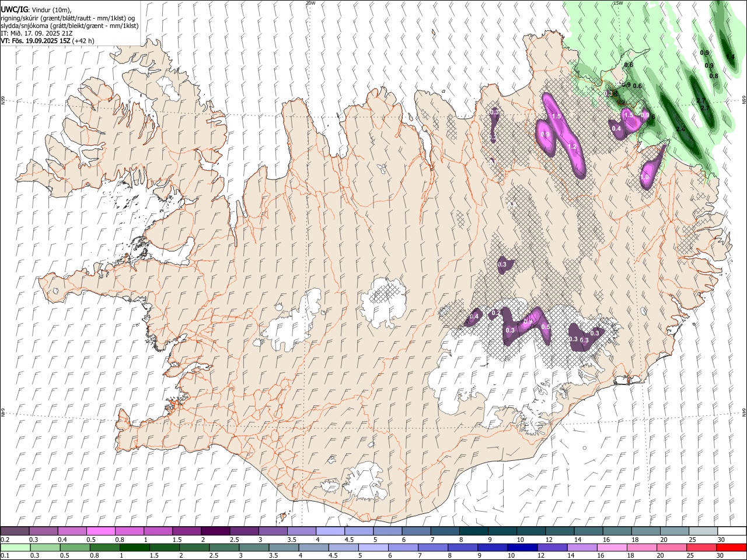Click the snow legend swatch starting at 0.2
Viewport: 747px width, 560px height.
point(15,531)
